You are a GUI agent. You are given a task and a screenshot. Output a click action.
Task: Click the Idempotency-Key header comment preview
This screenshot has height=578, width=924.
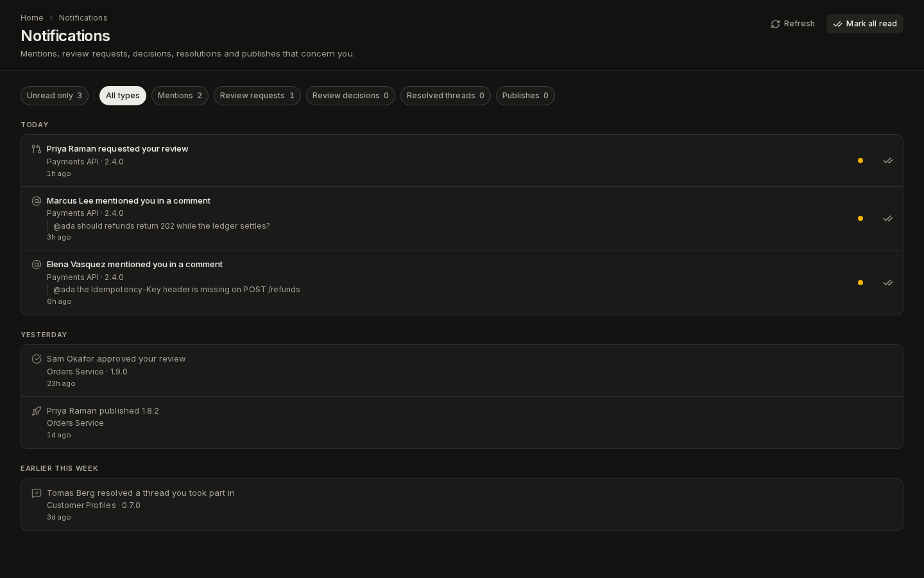pyautogui.click(x=176, y=290)
